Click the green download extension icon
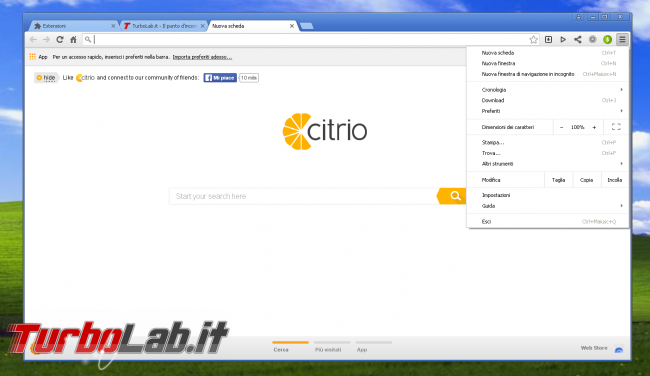The image size is (650, 376). coord(607,39)
